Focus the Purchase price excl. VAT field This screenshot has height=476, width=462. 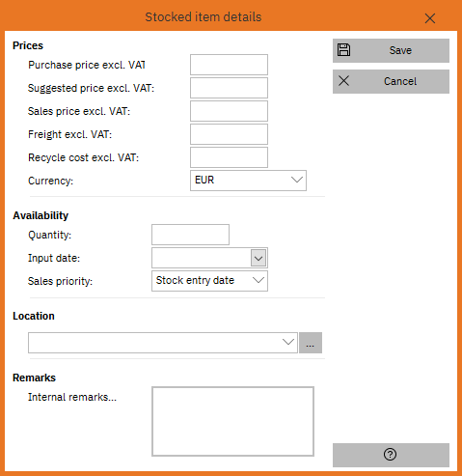coord(229,65)
